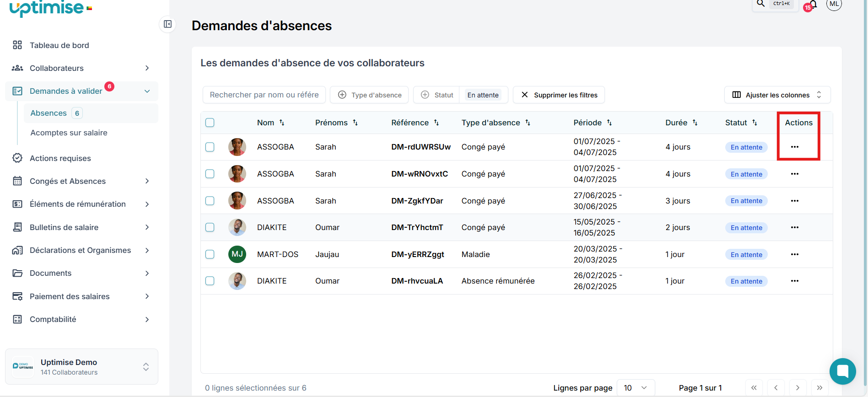Open Paiement des salaires menu
868x397 pixels.
tap(70, 296)
